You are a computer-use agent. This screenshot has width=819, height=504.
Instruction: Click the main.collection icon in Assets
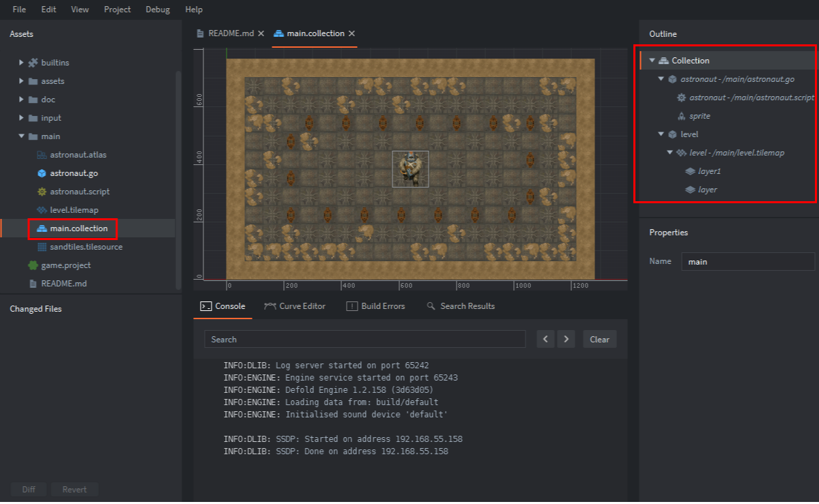42,228
